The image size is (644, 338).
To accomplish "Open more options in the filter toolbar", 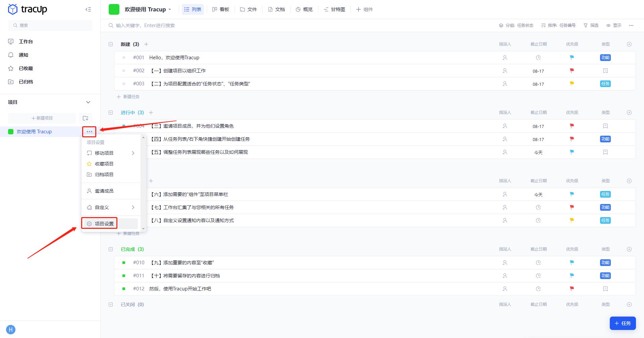I will [631, 25].
